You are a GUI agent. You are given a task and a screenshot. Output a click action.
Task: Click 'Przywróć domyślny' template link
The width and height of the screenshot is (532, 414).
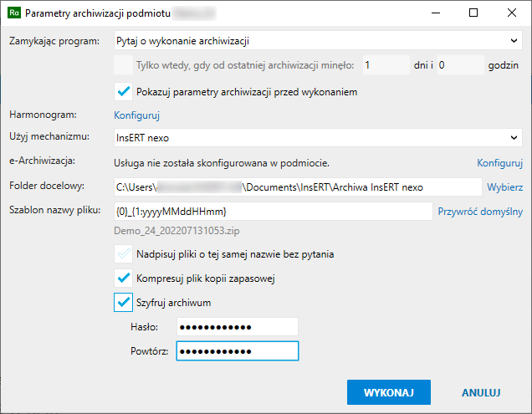(x=480, y=212)
